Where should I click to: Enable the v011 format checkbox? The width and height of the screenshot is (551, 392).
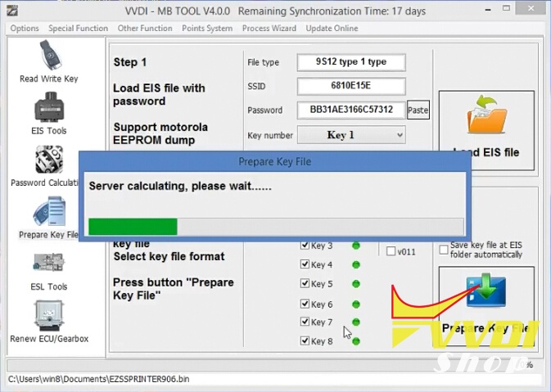point(391,251)
